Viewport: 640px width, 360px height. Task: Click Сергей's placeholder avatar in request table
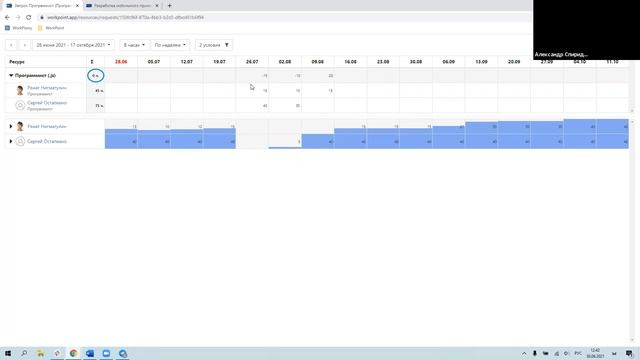point(20,106)
